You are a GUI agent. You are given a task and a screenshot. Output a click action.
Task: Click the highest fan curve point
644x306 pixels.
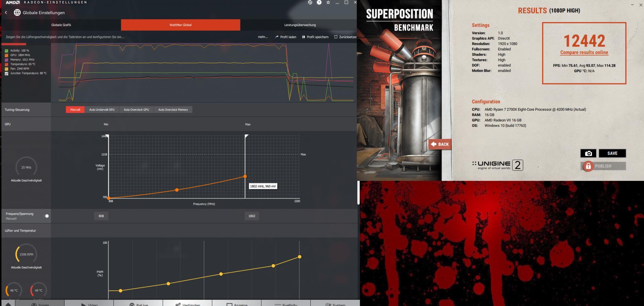299,257
